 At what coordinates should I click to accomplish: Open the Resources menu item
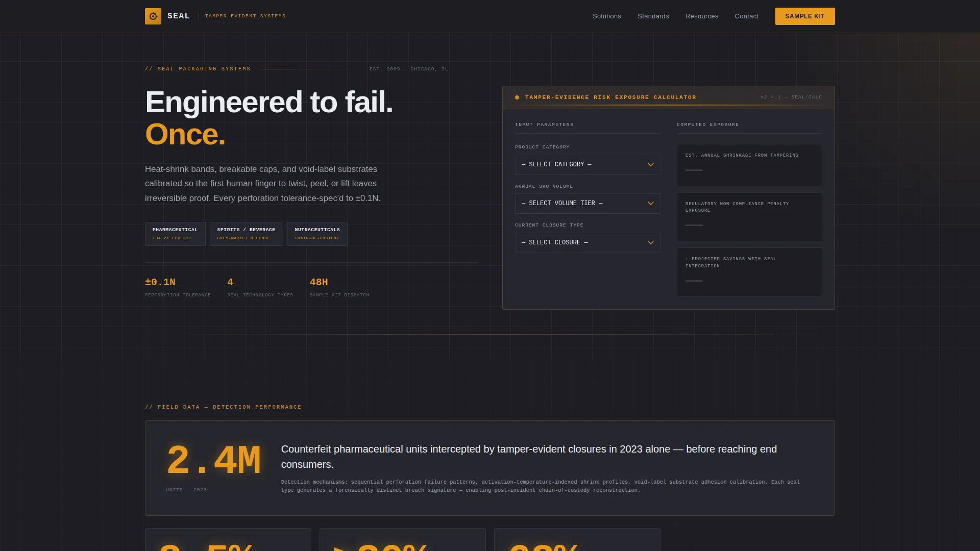(x=702, y=16)
